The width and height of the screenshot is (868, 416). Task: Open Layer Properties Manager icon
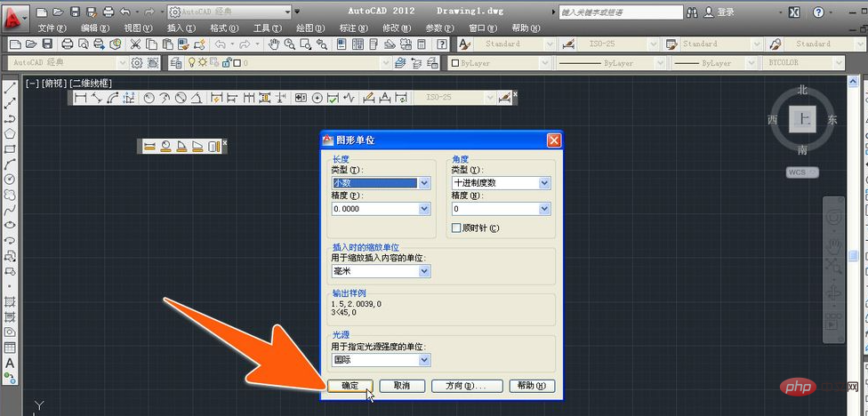(x=176, y=63)
